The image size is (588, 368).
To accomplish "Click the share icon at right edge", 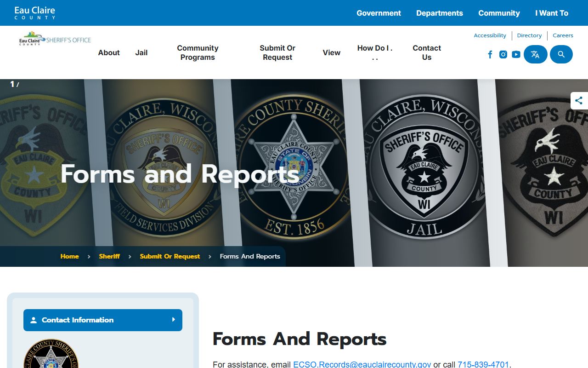I will point(579,100).
